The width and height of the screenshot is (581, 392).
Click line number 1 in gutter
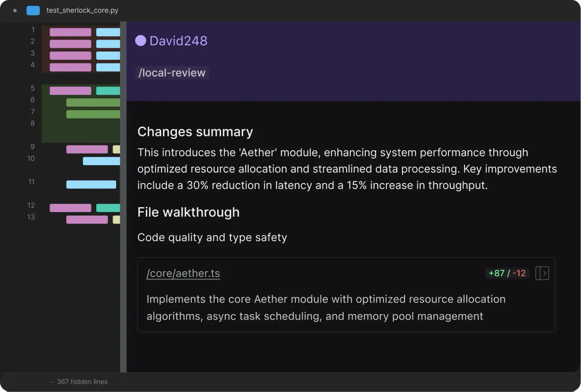tap(33, 30)
